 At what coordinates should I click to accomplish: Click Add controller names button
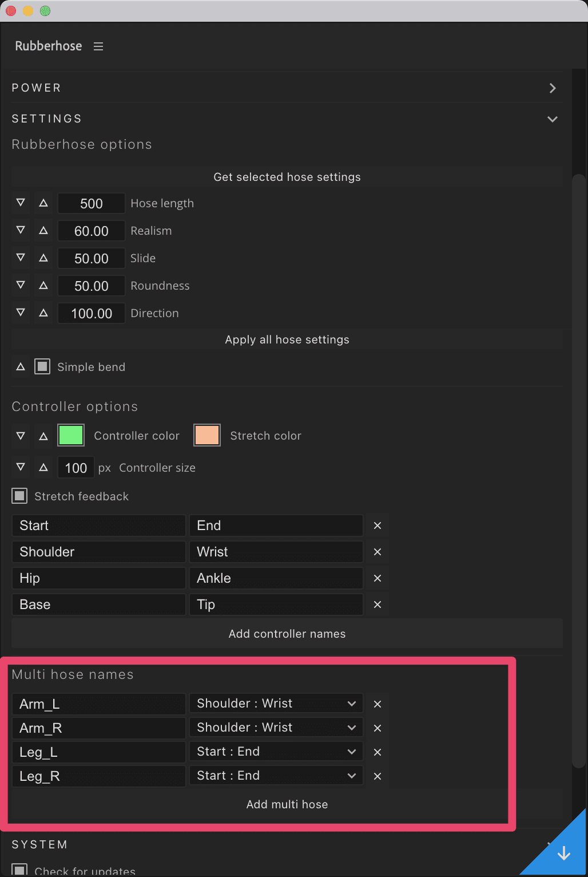click(x=287, y=634)
